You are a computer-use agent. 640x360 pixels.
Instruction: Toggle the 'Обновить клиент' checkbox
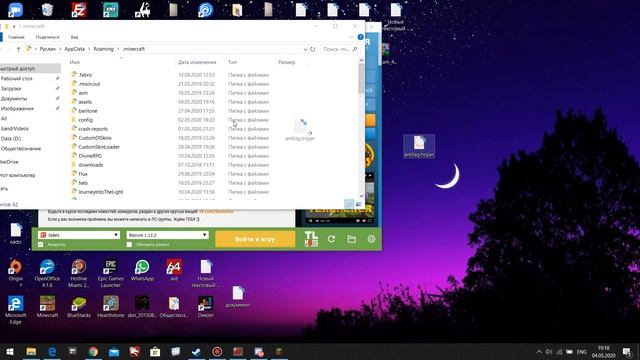click(x=129, y=244)
